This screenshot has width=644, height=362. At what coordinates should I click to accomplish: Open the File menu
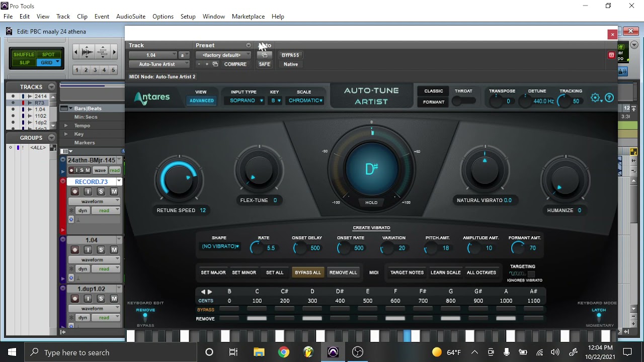(8, 17)
